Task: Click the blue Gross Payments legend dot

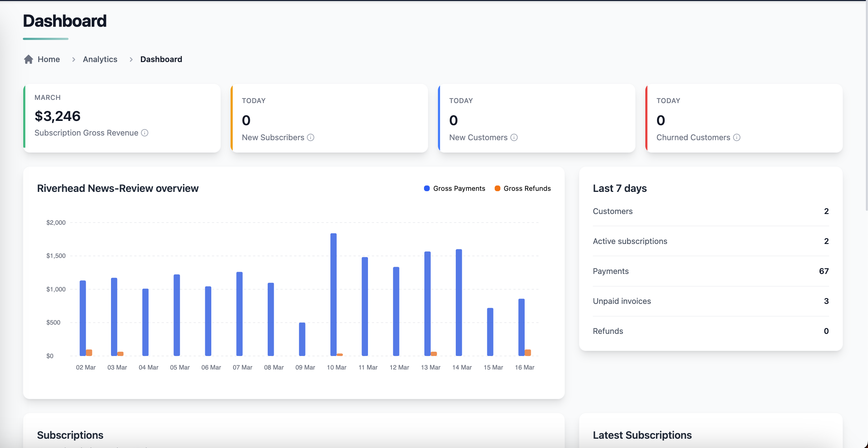Action: [x=427, y=188]
